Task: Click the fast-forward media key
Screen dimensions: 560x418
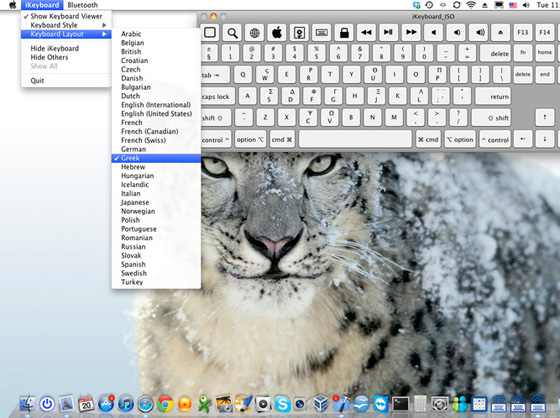Action: tap(411, 33)
